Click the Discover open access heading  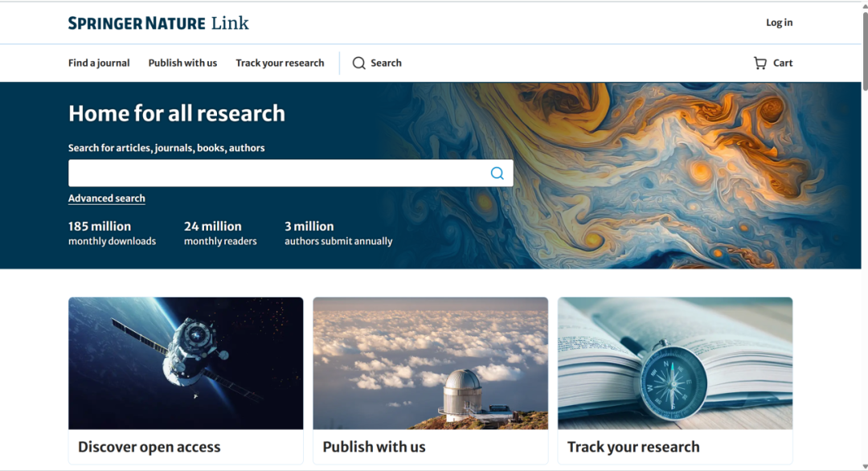pos(149,447)
